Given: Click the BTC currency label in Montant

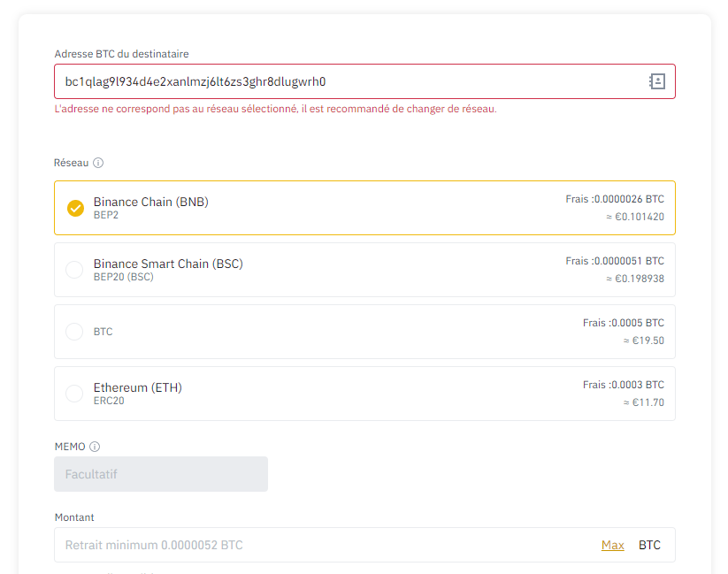Looking at the screenshot, I should pyautogui.click(x=649, y=545).
